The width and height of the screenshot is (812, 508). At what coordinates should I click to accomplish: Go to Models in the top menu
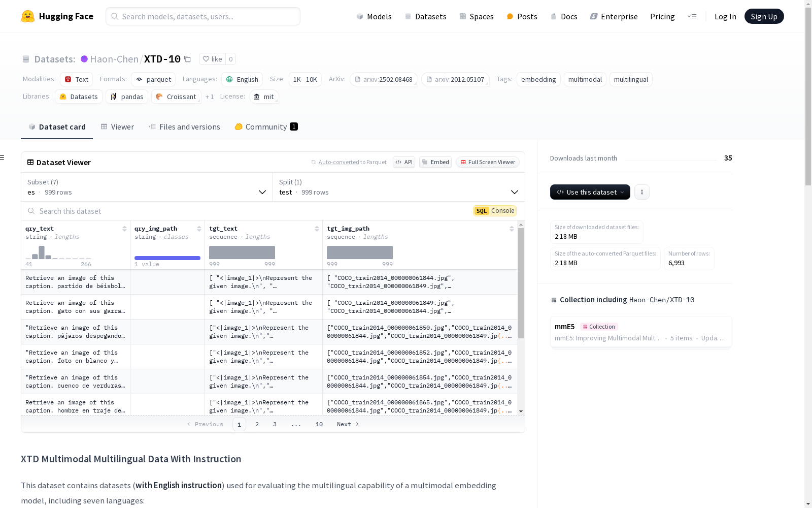pyautogui.click(x=374, y=16)
